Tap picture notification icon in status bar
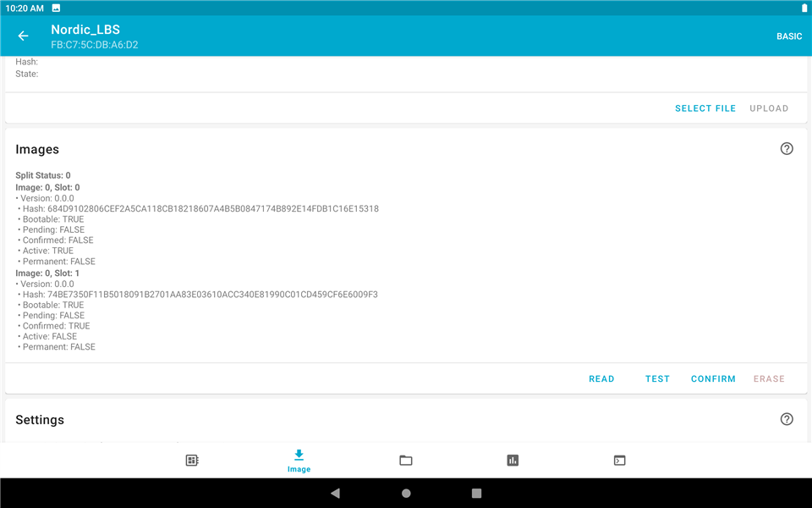The width and height of the screenshot is (812, 508). [x=56, y=8]
